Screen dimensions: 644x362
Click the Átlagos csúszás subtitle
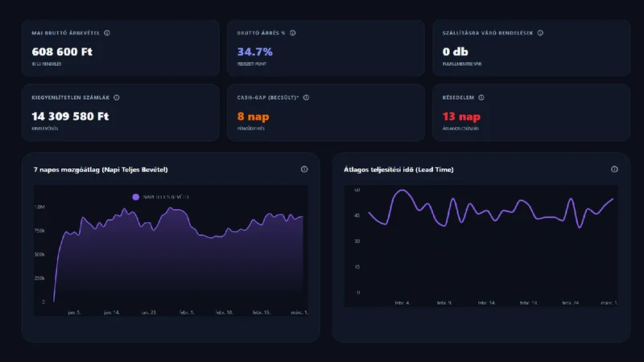click(460, 129)
